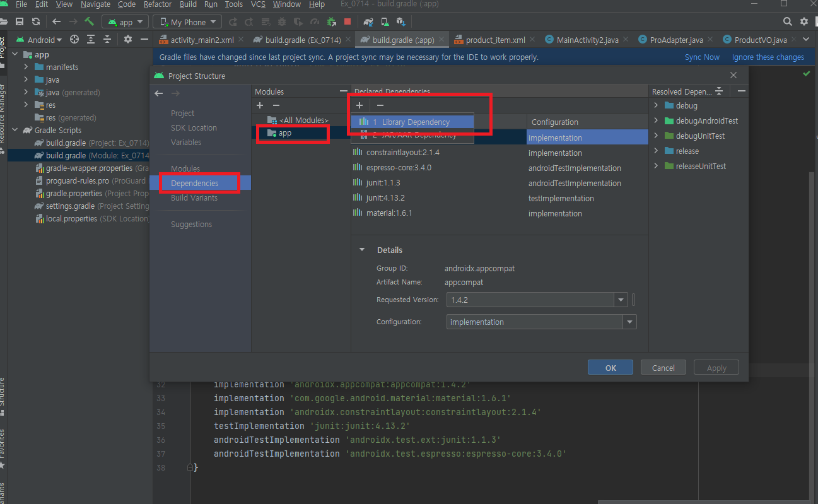Hide the Project panel with minus icon

coord(144,39)
